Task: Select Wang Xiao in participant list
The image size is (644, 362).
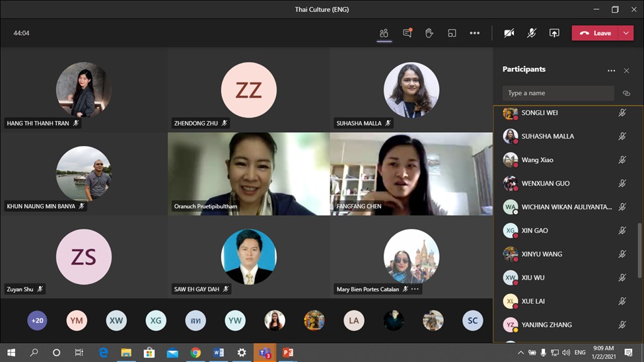Action: [568, 160]
